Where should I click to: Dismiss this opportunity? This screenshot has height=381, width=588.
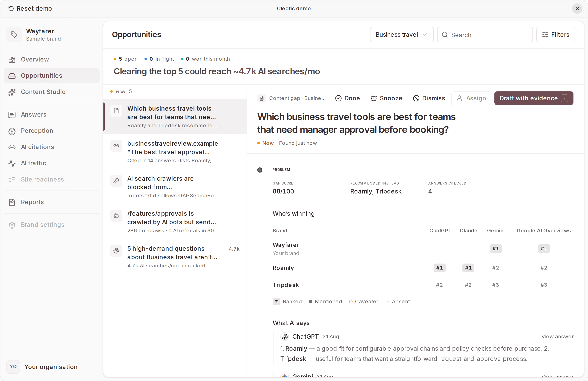[x=429, y=98]
